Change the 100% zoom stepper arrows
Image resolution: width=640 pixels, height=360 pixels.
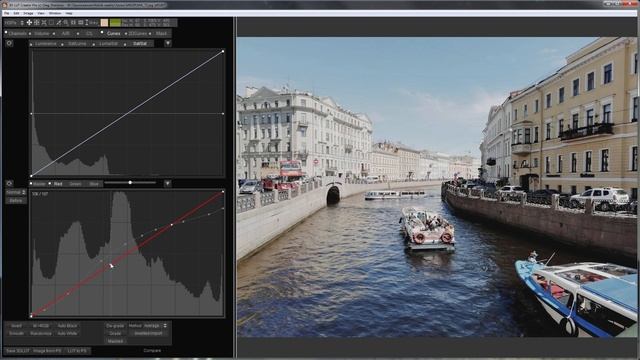(22, 23)
